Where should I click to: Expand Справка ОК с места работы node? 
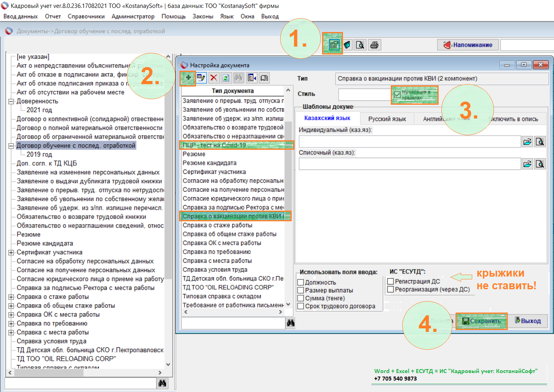[11, 315]
